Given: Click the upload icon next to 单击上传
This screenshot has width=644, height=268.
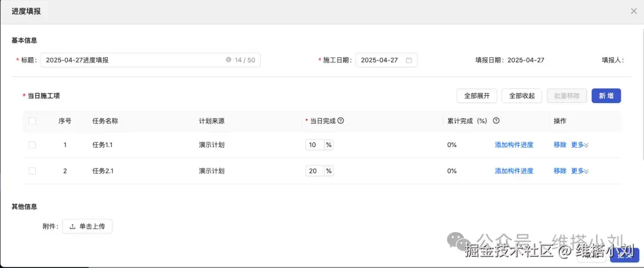Looking at the screenshot, I should click(x=73, y=226).
